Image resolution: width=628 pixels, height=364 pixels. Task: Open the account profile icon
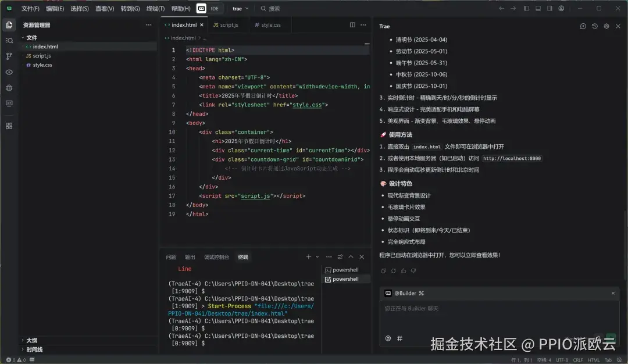(562, 8)
